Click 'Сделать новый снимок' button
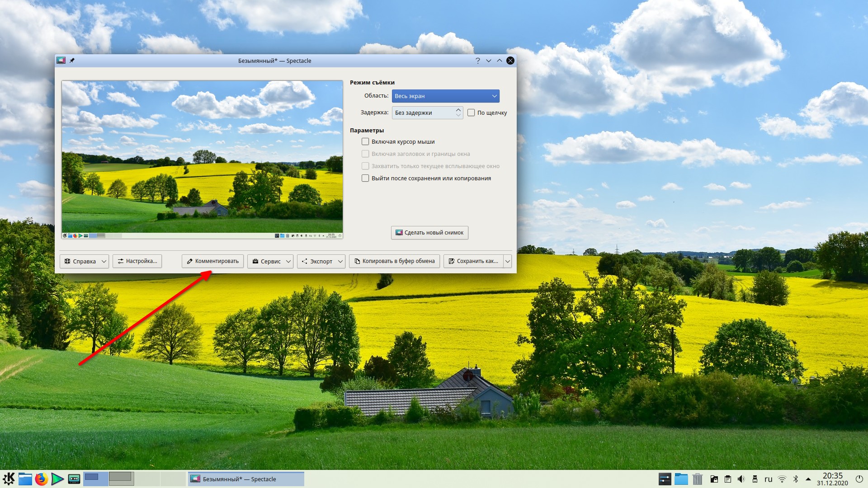The image size is (868, 488). coord(429,233)
